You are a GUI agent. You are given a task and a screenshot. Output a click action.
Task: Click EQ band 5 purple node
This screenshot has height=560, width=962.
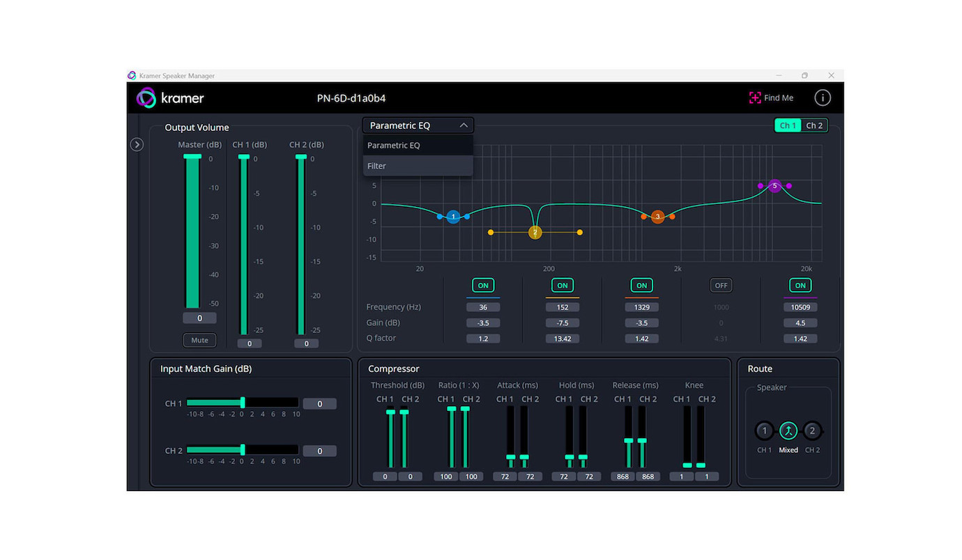pyautogui.click(x=774, y=186)
